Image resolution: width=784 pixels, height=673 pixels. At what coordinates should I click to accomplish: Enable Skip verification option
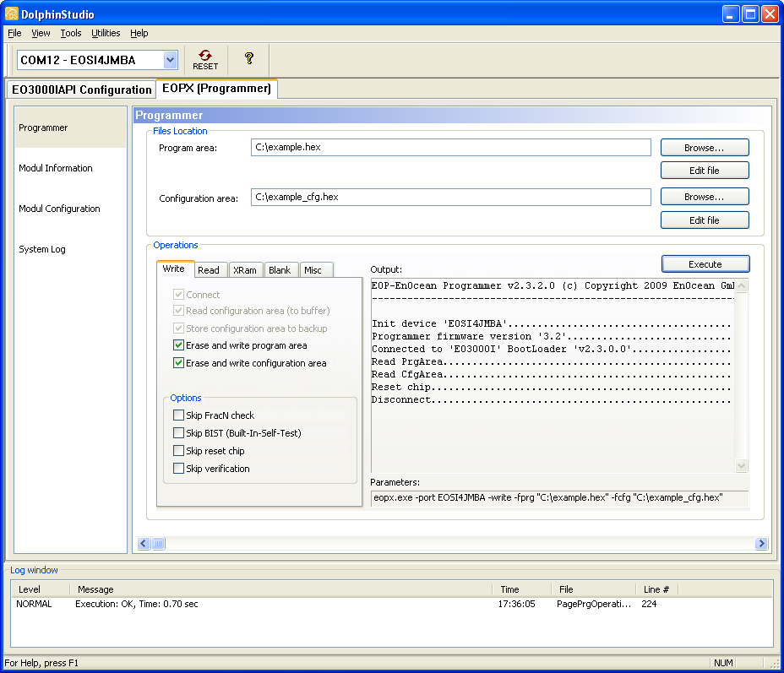178,468
